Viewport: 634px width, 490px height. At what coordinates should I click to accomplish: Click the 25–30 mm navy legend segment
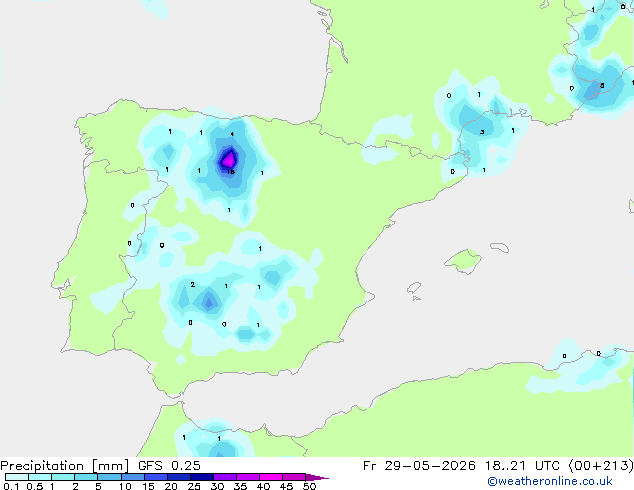(x=201, y=477)
